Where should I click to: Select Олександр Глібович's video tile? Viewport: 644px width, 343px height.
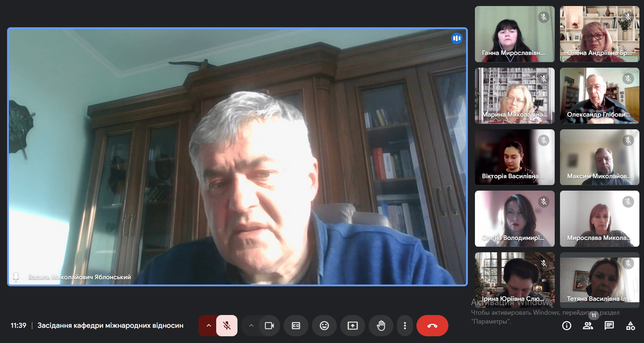[599, 96]
